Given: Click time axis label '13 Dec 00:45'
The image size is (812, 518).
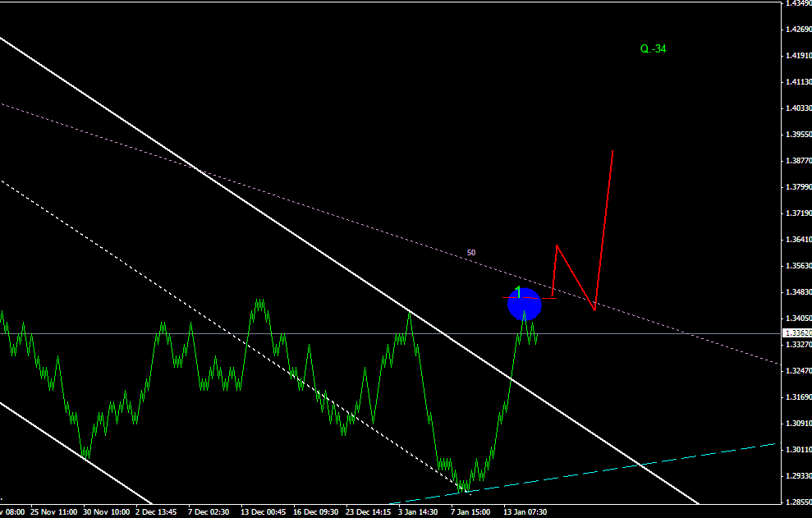Looking at the screenshot, I should (x=263, y=511).
